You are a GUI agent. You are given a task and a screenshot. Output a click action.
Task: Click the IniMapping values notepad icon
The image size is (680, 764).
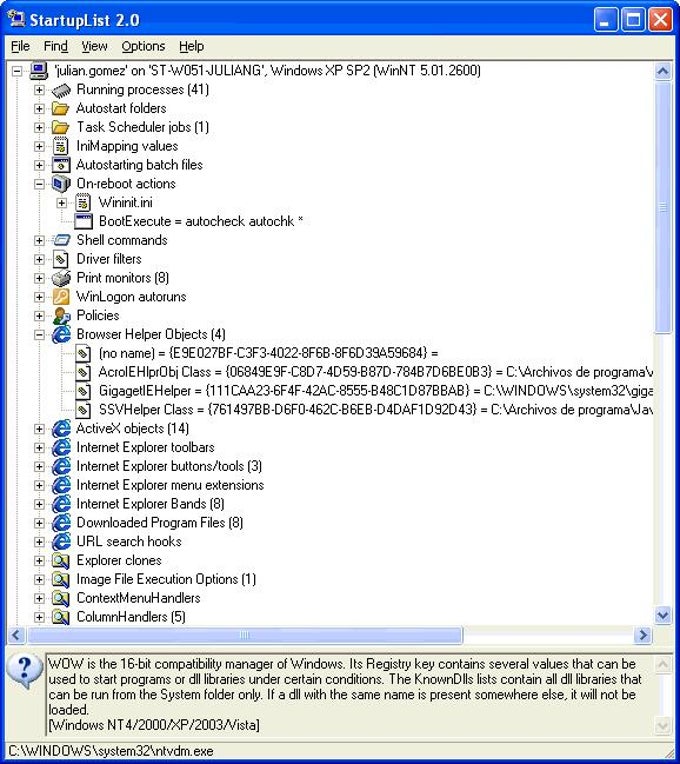pyautogui.click(x=61, y=146)
